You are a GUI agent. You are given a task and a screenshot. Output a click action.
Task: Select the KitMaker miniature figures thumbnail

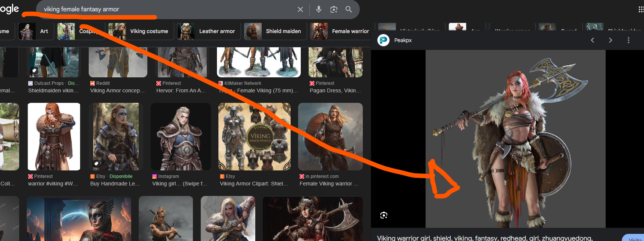[x=259, y=62]
